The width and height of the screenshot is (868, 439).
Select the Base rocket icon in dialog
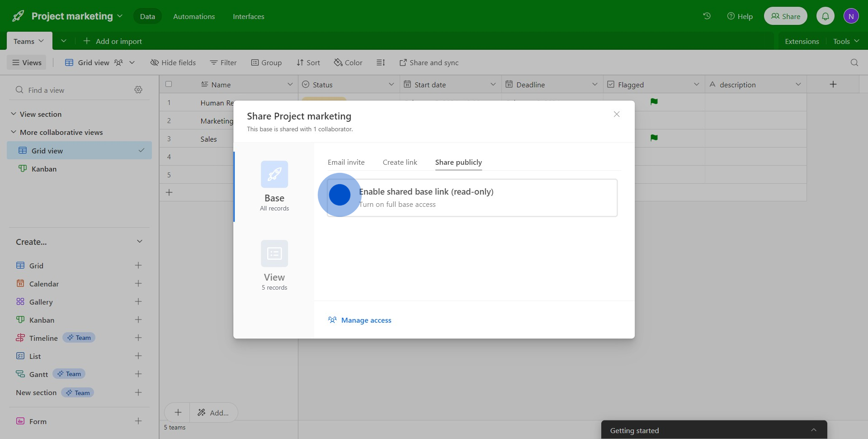(x=274, y=174)
